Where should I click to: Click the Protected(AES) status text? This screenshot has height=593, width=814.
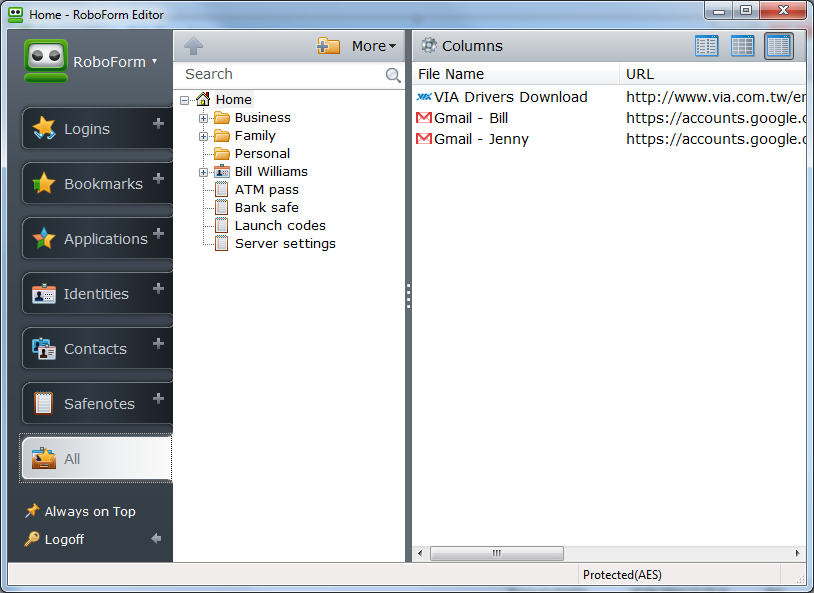tap(622, 575)
